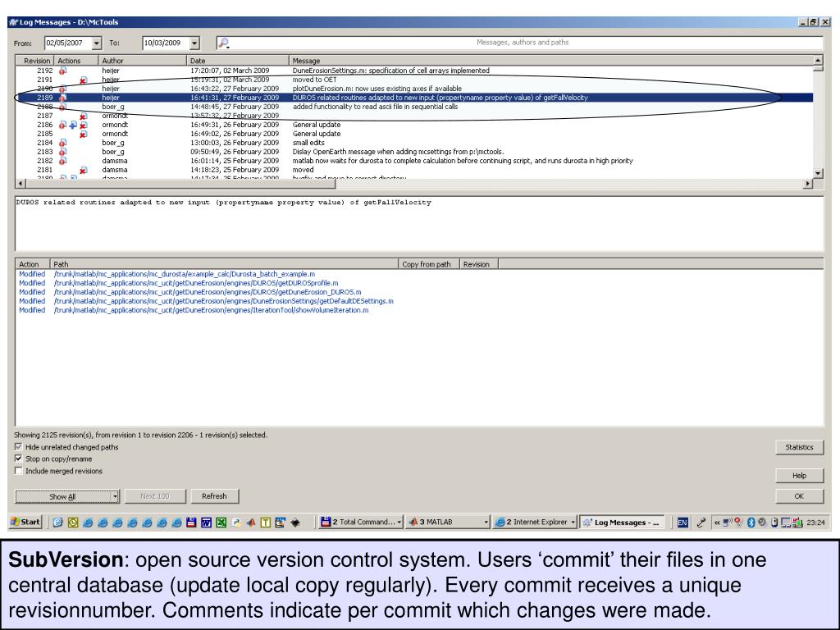Launch MATLAB from the quick launch bar
The width and height of the screenshot is (840, 630).
(251, 523)
